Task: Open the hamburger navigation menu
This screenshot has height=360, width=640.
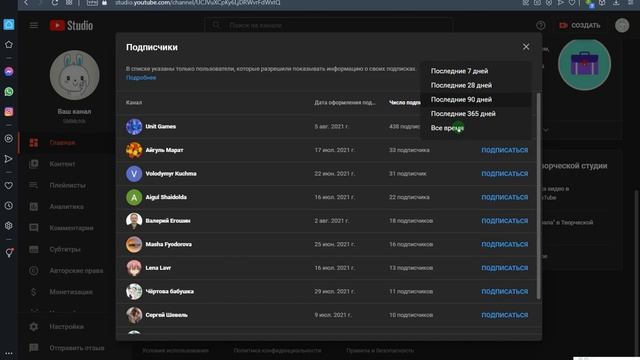Action: [33, 25]
